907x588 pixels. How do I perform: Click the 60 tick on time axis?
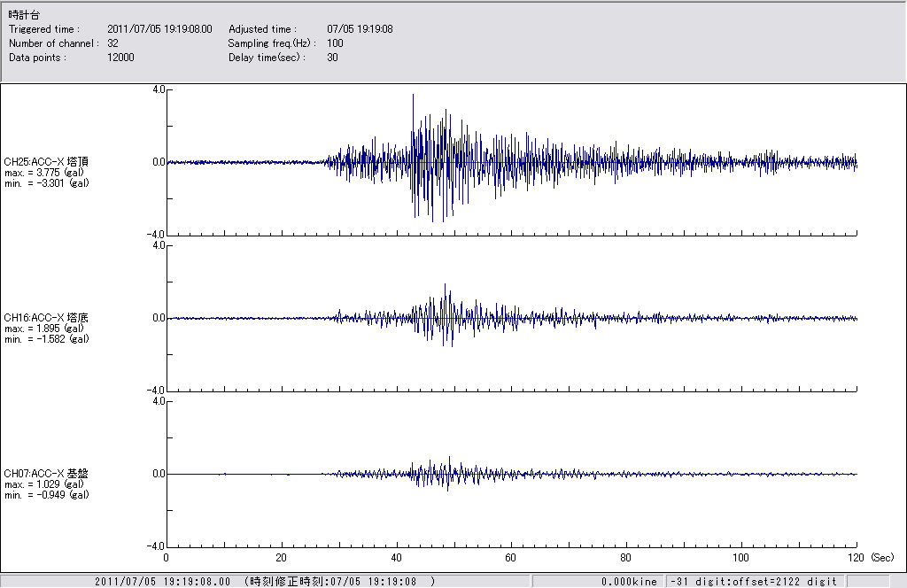point(511,559)
